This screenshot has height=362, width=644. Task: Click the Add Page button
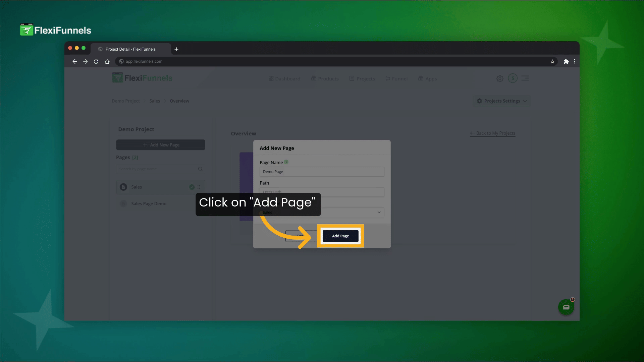click(340, 236)
